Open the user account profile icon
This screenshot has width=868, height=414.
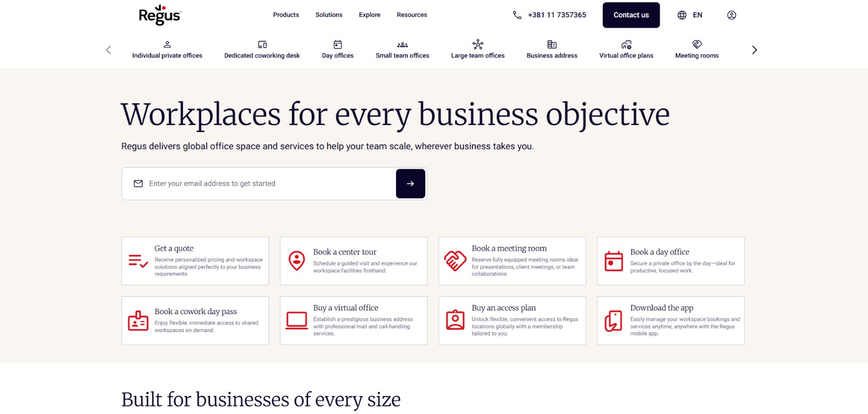click(x=732, y=15)
